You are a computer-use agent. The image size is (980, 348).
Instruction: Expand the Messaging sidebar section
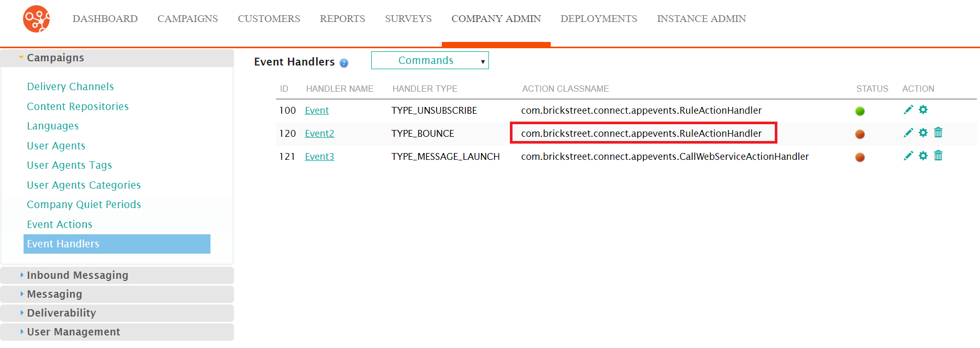coord(117,294)
